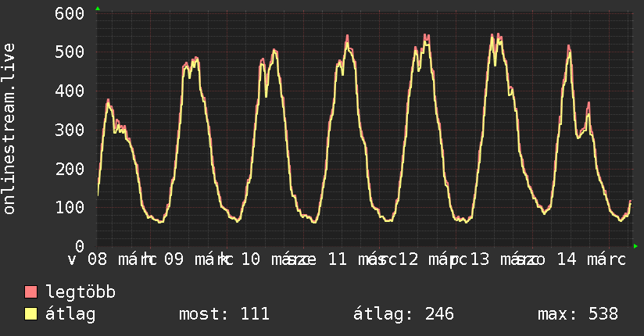Click the yellow átlag legend swatch

[x=31, y=314]
